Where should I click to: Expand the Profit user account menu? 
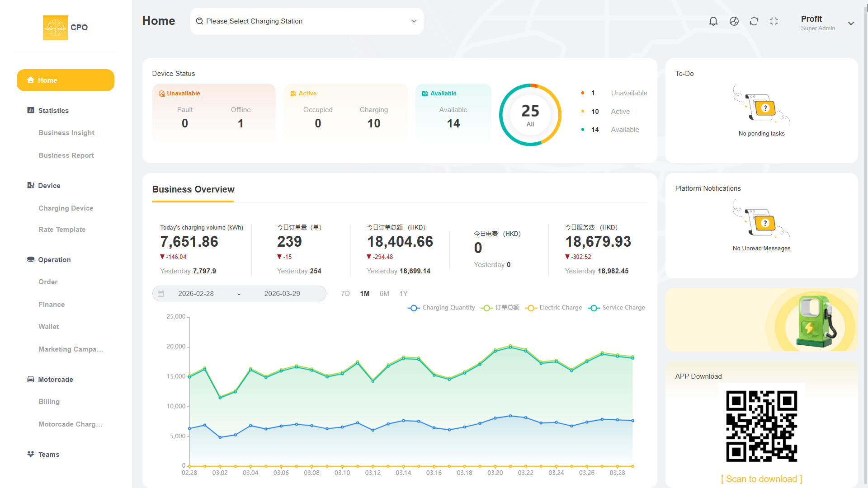(x=851, y=23)
